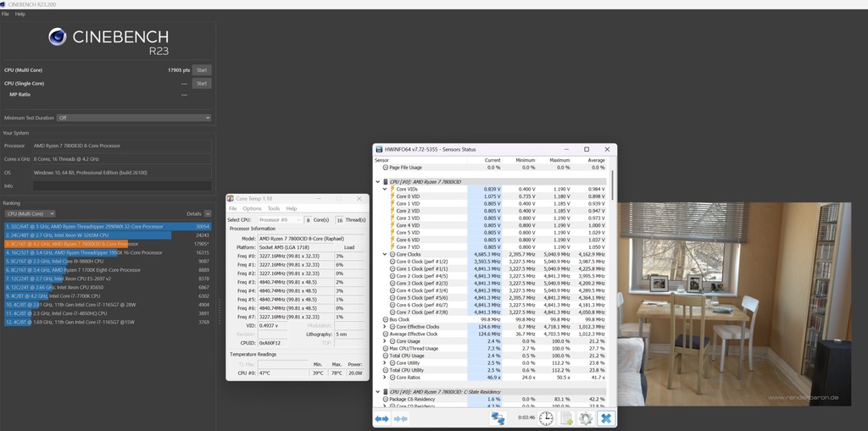
Task: Click the HWiNFO vertical scrollbar thumb
Action: pos(612,185)
